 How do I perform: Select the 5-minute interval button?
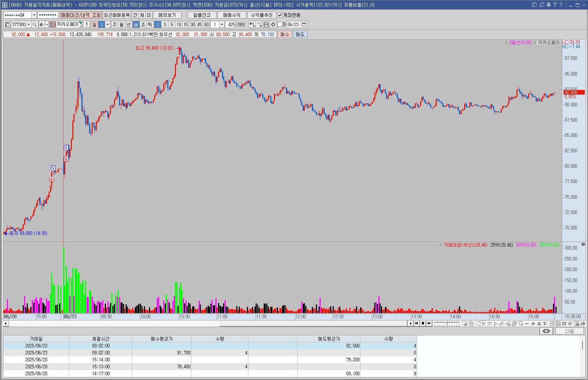(x=172, y=24)
